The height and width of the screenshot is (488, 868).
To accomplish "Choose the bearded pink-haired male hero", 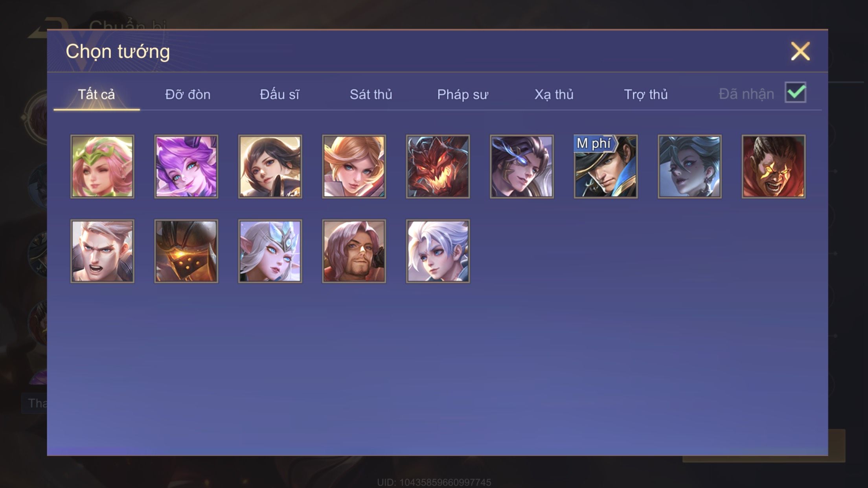I will [354, 251].
